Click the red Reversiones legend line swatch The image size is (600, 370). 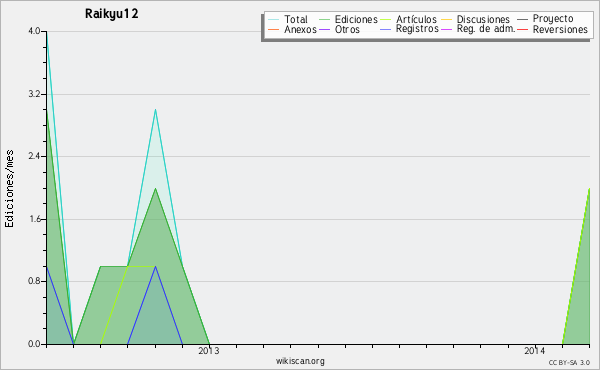coord(522,29)
